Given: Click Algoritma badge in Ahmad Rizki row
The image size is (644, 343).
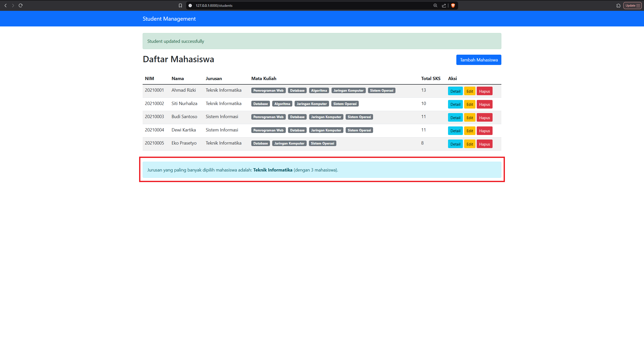Looking at the screenshot, I should pos(319,90).
